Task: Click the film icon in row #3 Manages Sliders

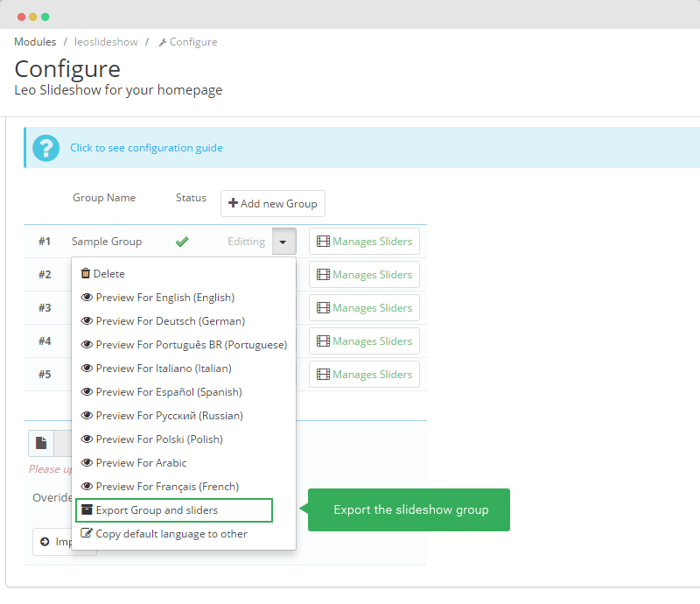Action: (x=323, y=308)
